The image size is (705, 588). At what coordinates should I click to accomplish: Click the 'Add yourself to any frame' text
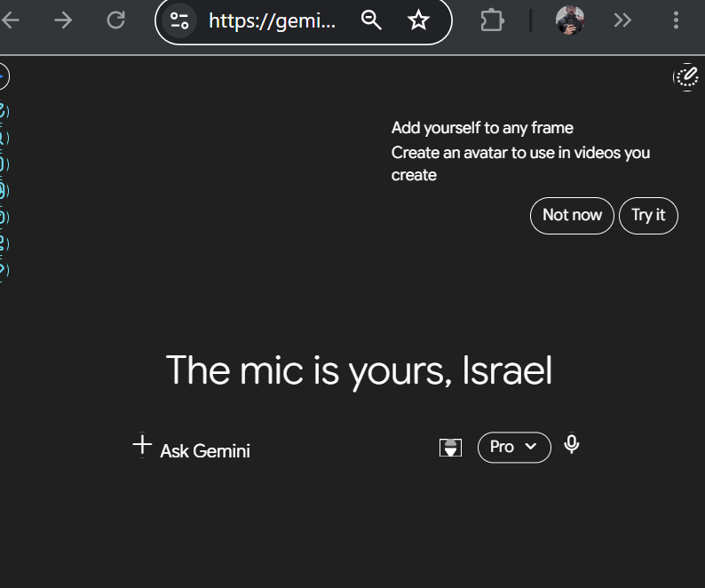coord(482,128)
